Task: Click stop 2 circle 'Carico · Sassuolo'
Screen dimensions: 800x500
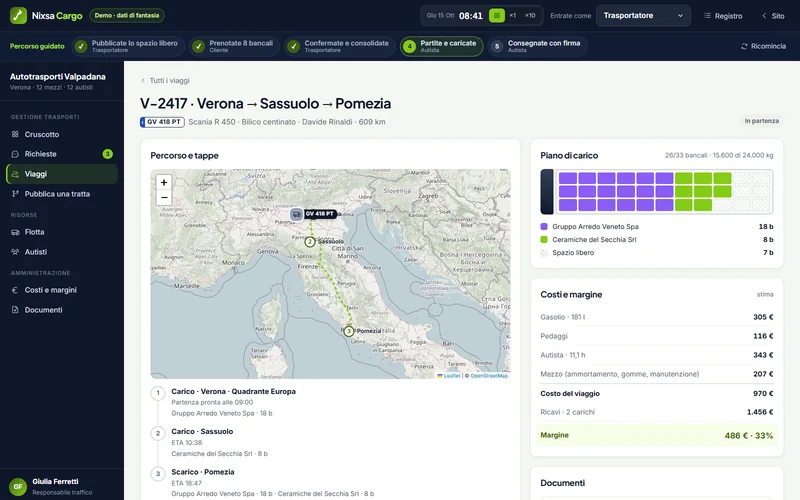Action: click(158, 433)
